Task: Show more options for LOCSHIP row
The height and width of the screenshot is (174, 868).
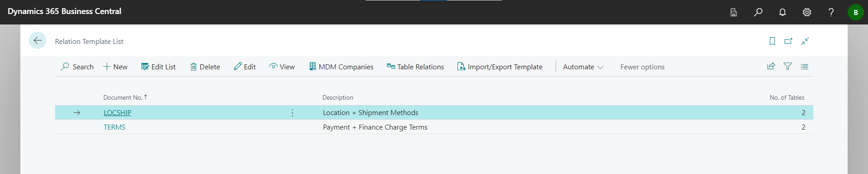Action: [292, 113]
